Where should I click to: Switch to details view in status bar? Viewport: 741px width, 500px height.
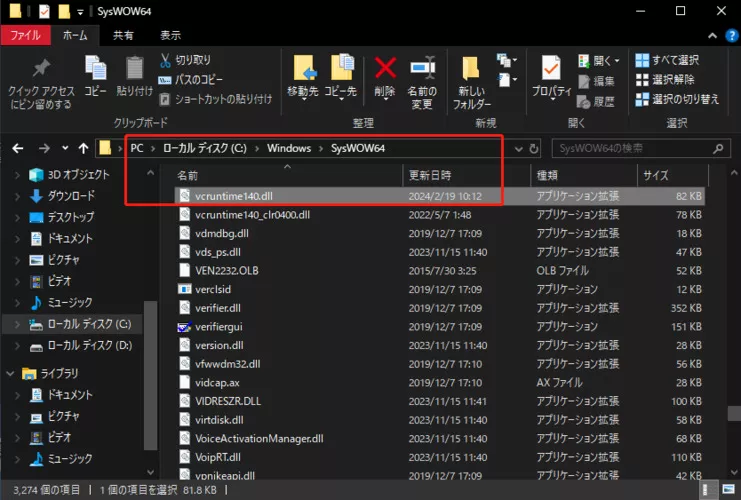706,489
